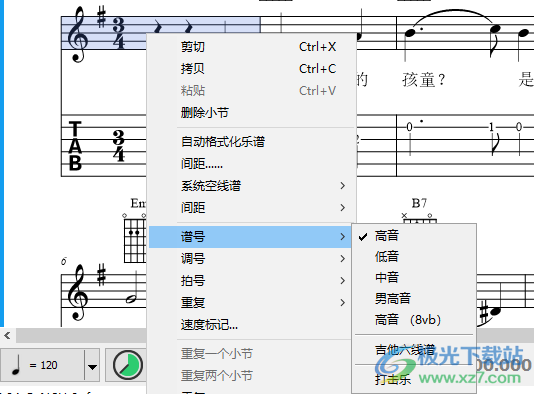Expand the 间距 submenu with arrow
The width and height of the screenshot is (534, 394).
click(252, 208)
